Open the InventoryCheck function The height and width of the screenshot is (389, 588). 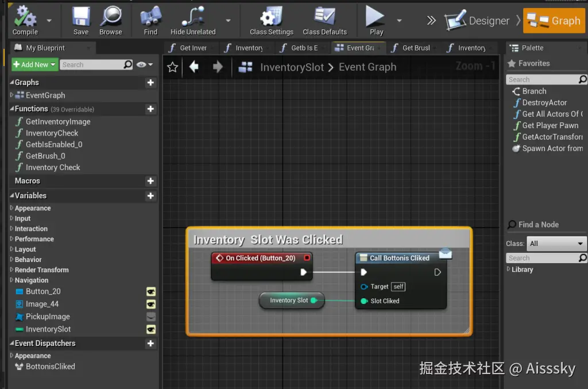(52, 133)
